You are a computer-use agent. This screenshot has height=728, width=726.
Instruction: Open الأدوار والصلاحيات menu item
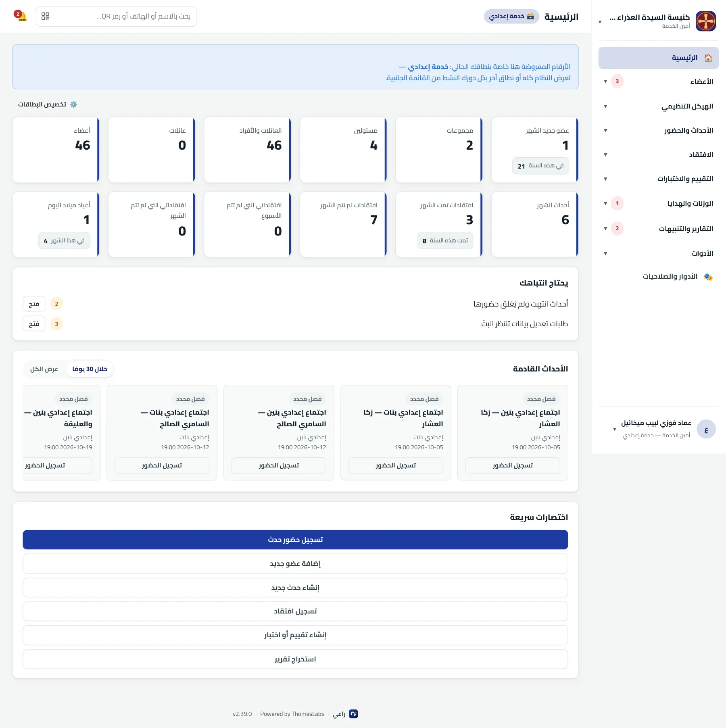[x=659, y=277]
